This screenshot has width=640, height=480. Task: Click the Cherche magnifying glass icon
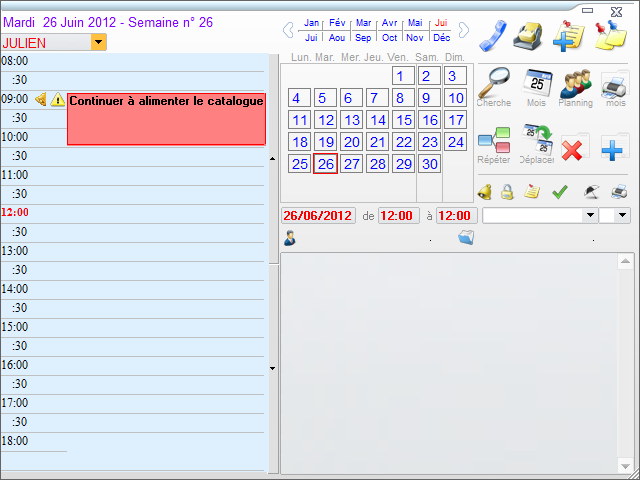tap(493, 83)
